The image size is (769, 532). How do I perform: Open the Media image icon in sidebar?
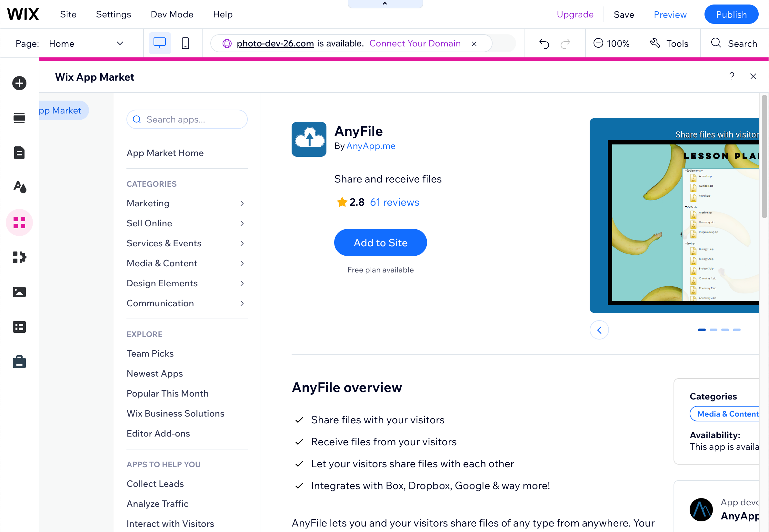[x=19, y=292]
